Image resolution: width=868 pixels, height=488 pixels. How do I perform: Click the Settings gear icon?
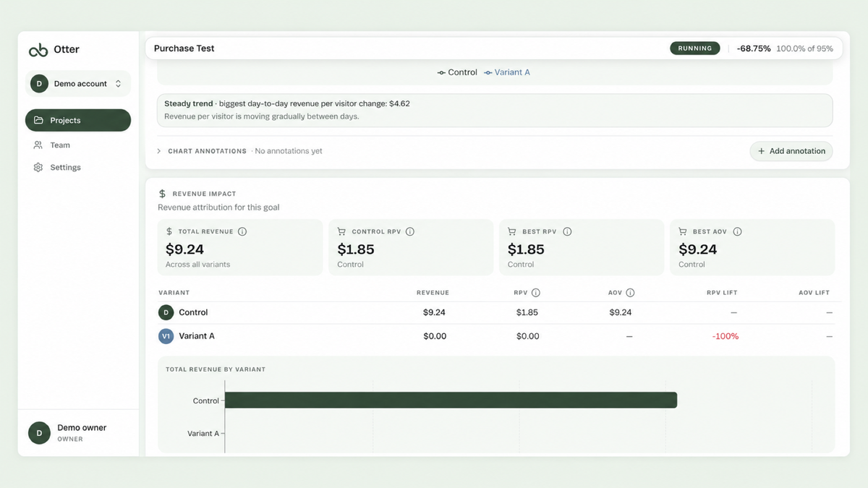[38, 168]
